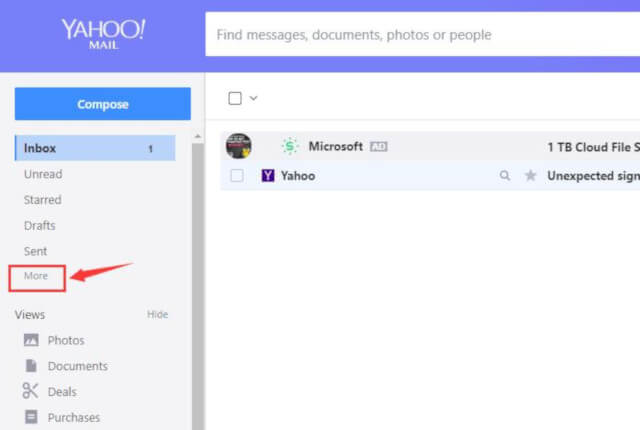The height and width of the screenshot is (430, 640).
Task: Click the purple Yahoo sender icon
Action: click(268, 176)
